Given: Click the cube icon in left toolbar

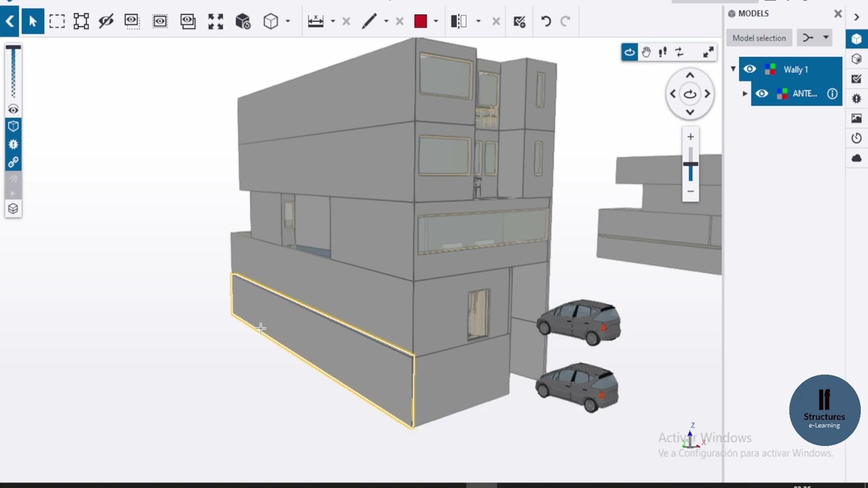Looking at the screenshot, I should (x=13, y=126).
